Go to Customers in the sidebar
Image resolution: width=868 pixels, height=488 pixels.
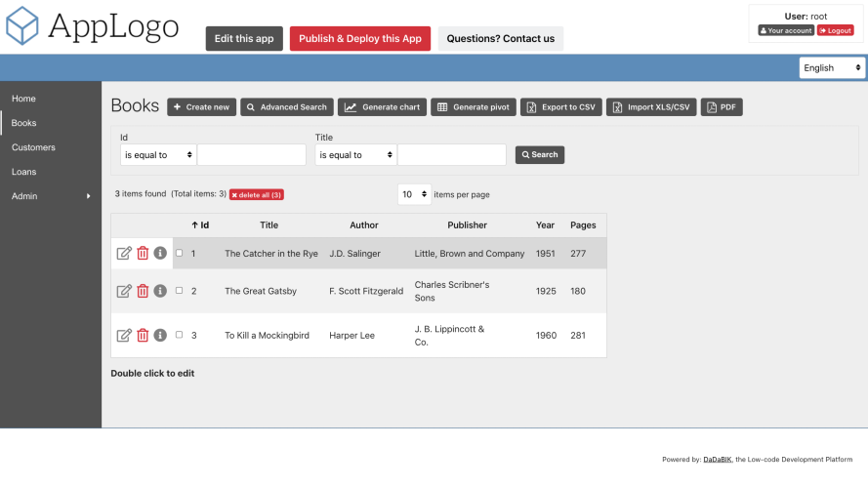click(x=33, y=147)
